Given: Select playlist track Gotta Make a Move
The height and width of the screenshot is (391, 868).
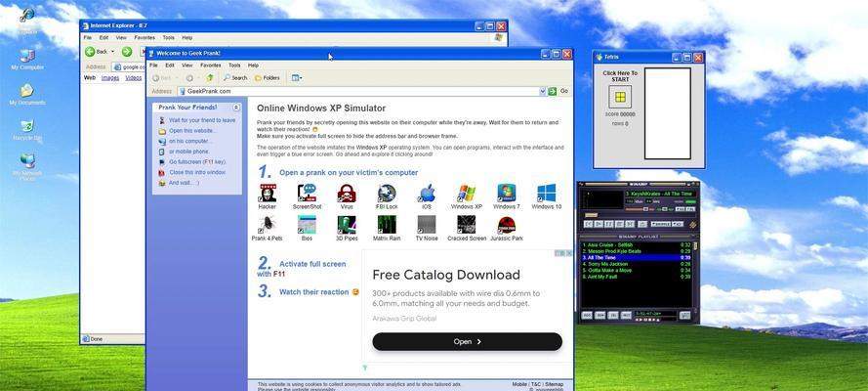Looking at the screenshot, I should [636, 270].
